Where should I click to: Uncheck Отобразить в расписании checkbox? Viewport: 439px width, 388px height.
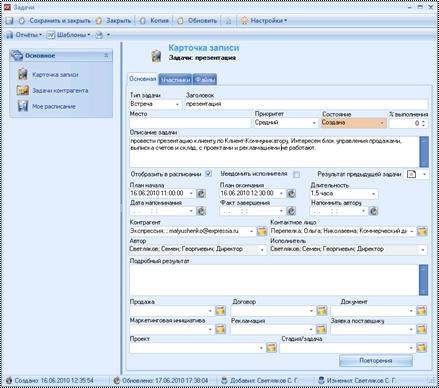[x=208, y=174]
